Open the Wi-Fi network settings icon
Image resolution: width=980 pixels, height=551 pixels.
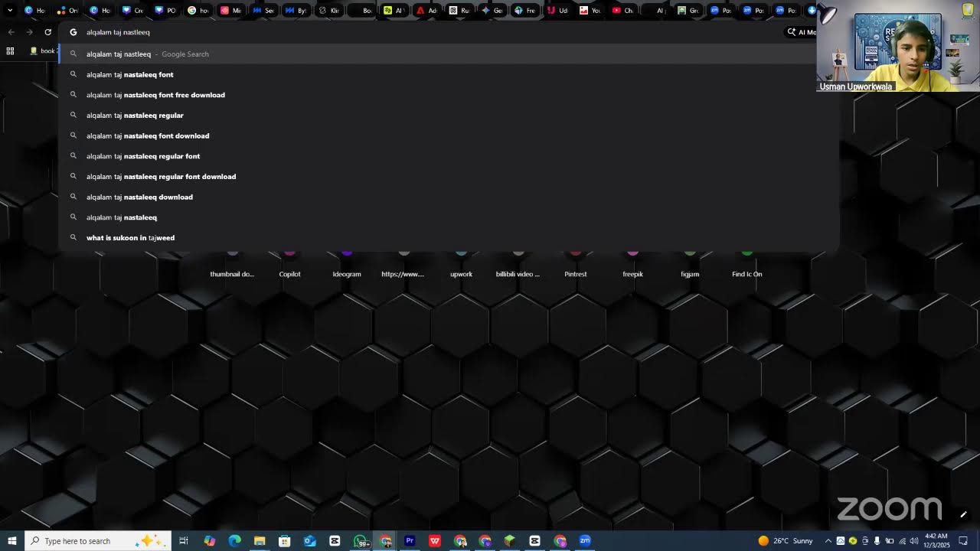coord(902,541)
